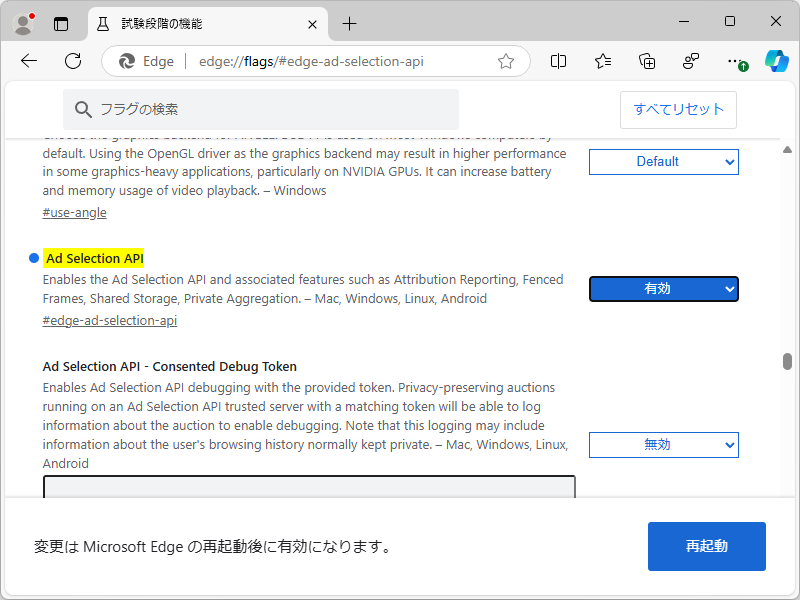
Task: Open the Ad Selection API 有効 dropdown
Action: (663, 288)
